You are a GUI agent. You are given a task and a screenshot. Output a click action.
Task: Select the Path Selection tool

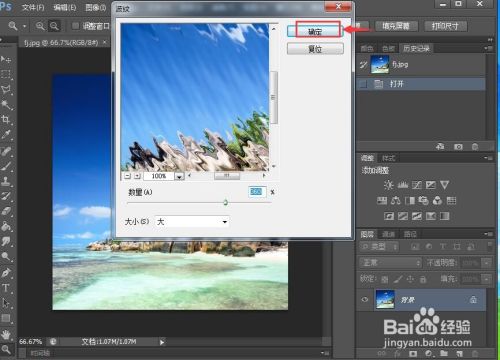[x=6, y=303]
